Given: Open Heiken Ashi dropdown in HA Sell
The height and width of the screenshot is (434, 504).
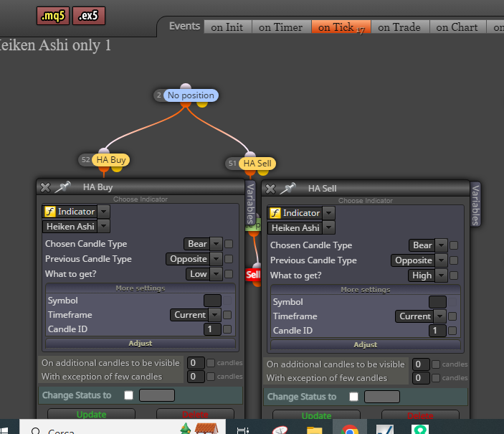Looking at the screenshot, I should 328,228.
